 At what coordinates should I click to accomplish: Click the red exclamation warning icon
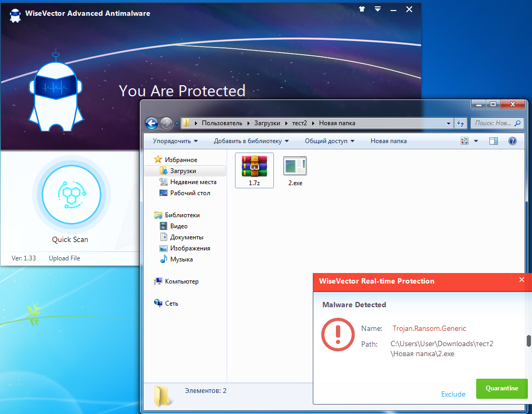[338, 335]
